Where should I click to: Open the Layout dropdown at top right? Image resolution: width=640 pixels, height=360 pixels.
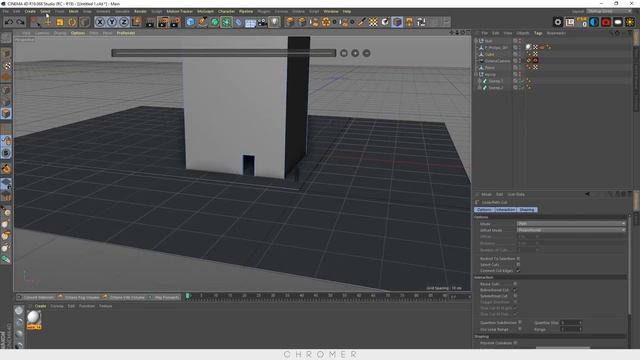[x=608, y=11]
